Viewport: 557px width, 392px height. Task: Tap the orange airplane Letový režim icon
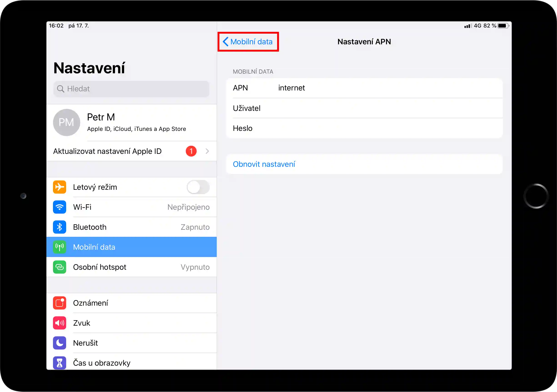point(59,187)
